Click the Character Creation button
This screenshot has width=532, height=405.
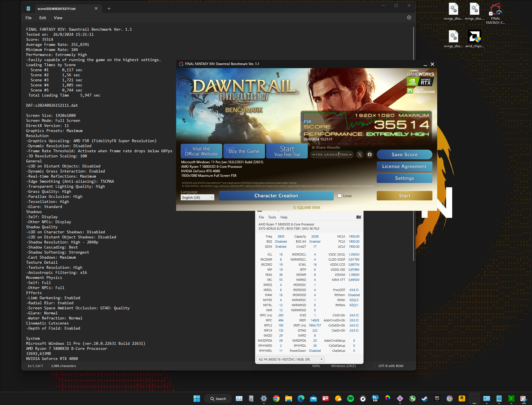pos(276,196)
